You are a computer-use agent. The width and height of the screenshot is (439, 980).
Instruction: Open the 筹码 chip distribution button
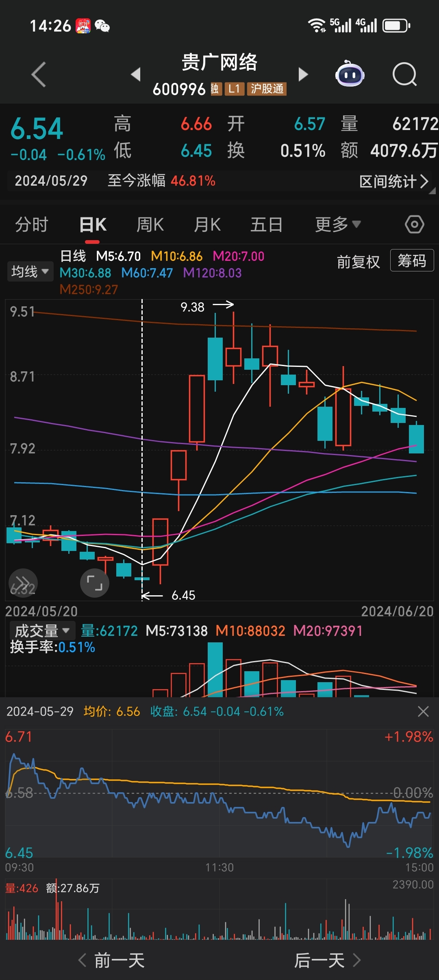click(x=412, y=260)
